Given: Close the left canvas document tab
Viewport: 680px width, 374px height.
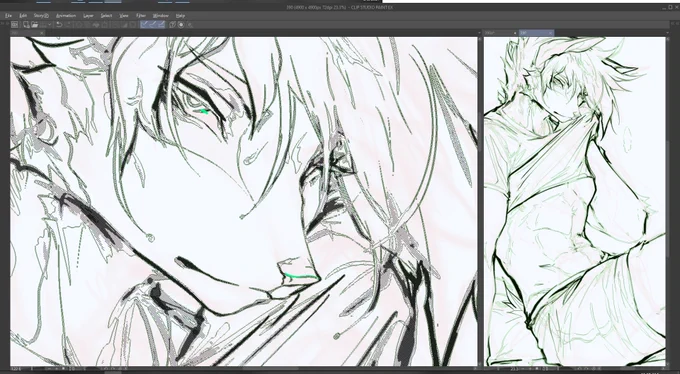Looking at the screenshot, I should 42,33.
